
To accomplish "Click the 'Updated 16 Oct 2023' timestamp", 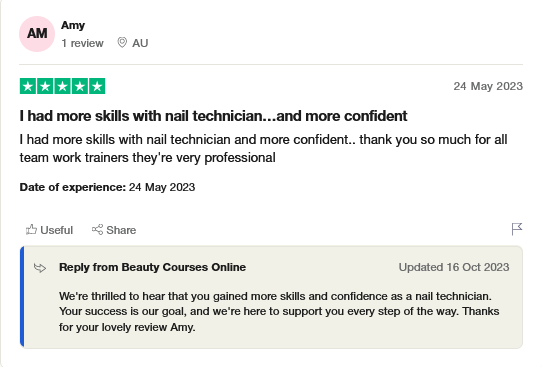I will click(x=454, y=267).
